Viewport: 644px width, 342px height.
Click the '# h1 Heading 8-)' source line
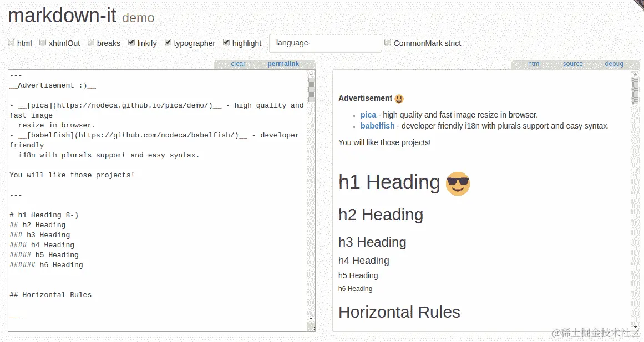click(44, 215)
